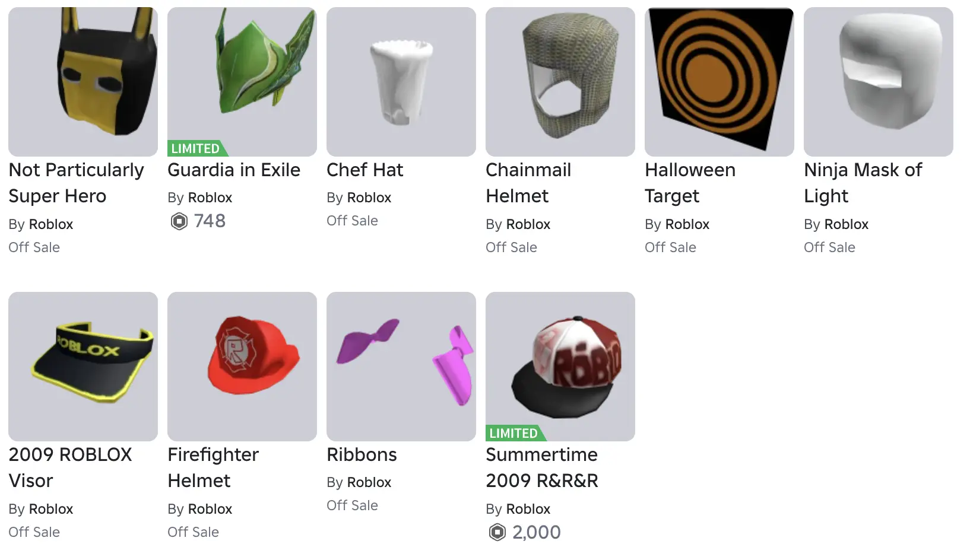Open the Halloween Target image
Viewport: 970px width, 560px height.
719,82
